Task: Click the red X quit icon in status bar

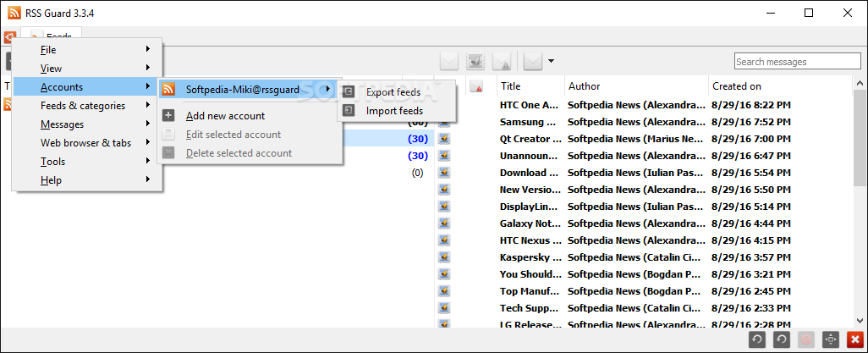Action: [x=855, y=339]
